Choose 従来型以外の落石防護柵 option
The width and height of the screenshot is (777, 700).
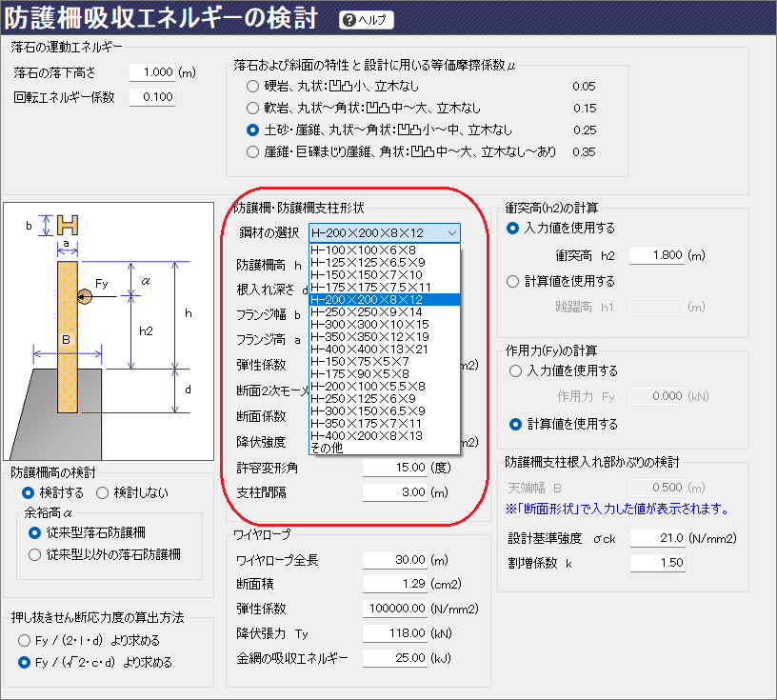pos(36,554)
